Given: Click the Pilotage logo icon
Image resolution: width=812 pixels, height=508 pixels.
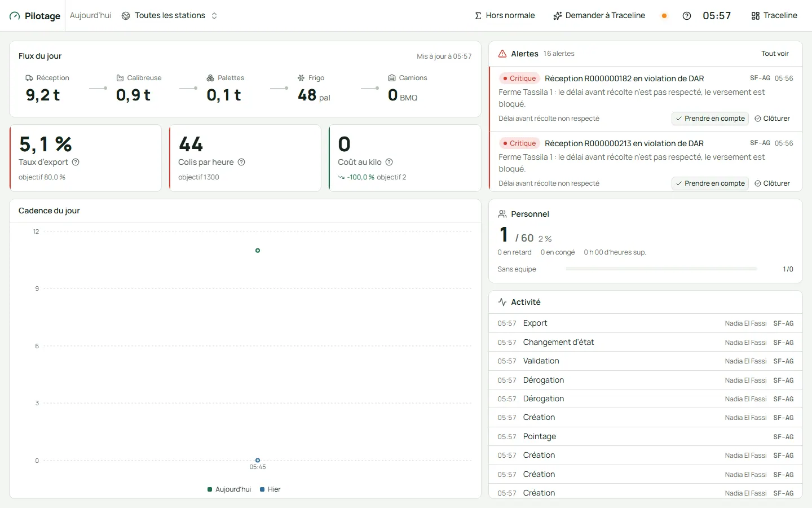Looking at the screenshot, I should click(x=15, y=16).
